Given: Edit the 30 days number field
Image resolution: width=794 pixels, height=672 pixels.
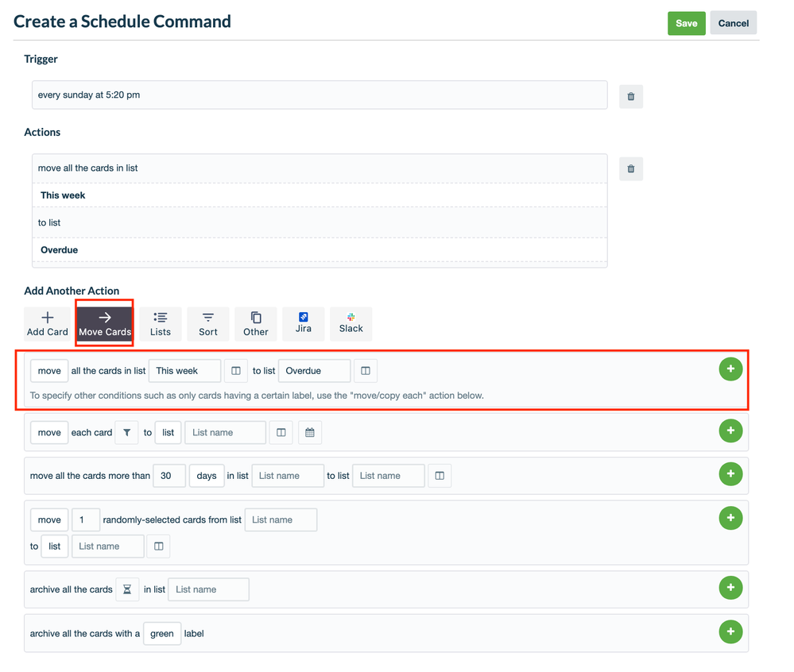Looking at the screenshot, I should tap(169, 476).
